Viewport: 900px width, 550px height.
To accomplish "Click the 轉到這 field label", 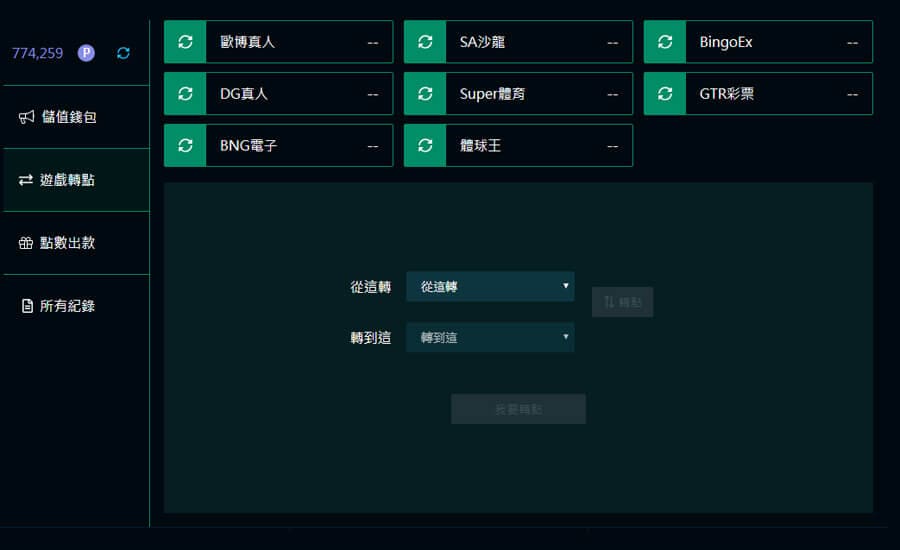I will [x=371, y=338].
